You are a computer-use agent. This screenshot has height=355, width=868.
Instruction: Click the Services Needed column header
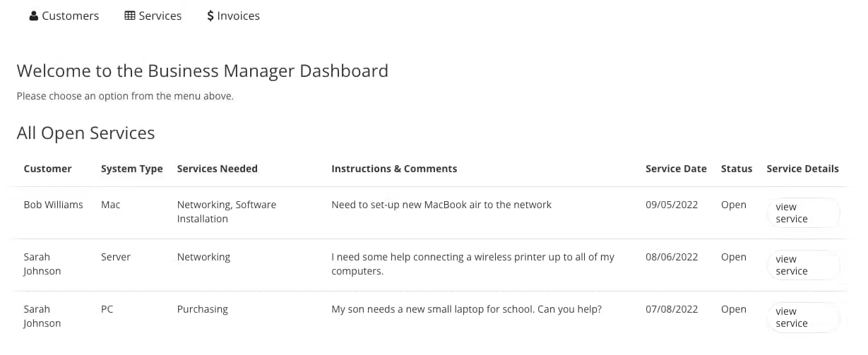217,169
